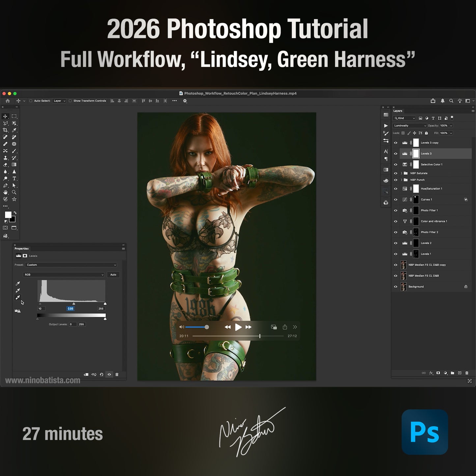
Task: Open the Layers panel menu
Action: point(473,111)
